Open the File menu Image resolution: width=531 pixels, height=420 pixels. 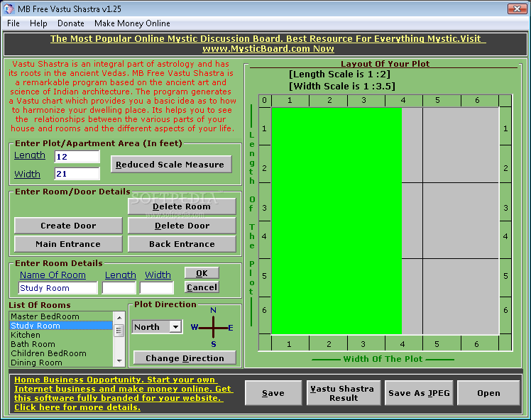pos(13,23)
